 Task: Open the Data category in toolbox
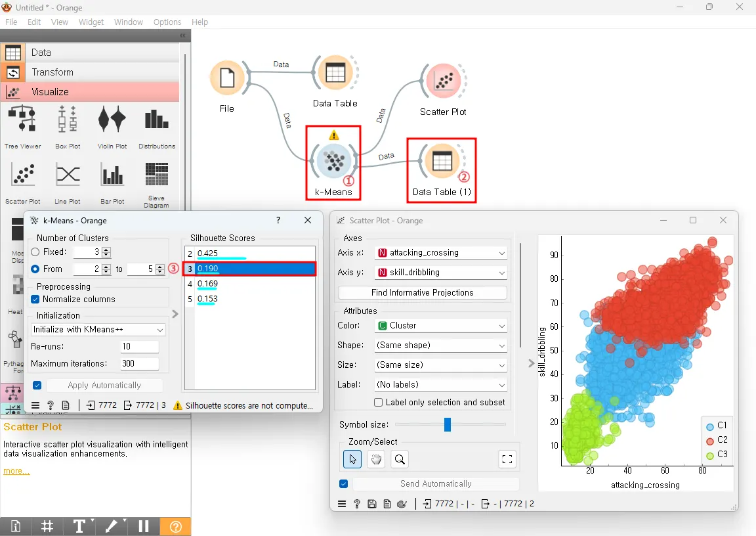click(90, 53)
